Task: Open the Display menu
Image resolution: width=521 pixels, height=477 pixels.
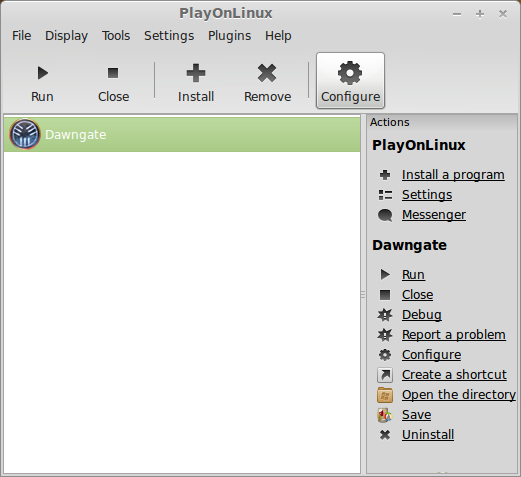Action: click(67, 36)
